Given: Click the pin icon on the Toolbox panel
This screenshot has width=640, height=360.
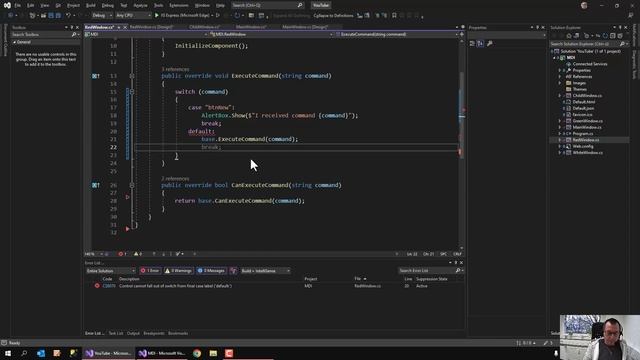Looking at the screenshot, I should (x=72, y=28).
